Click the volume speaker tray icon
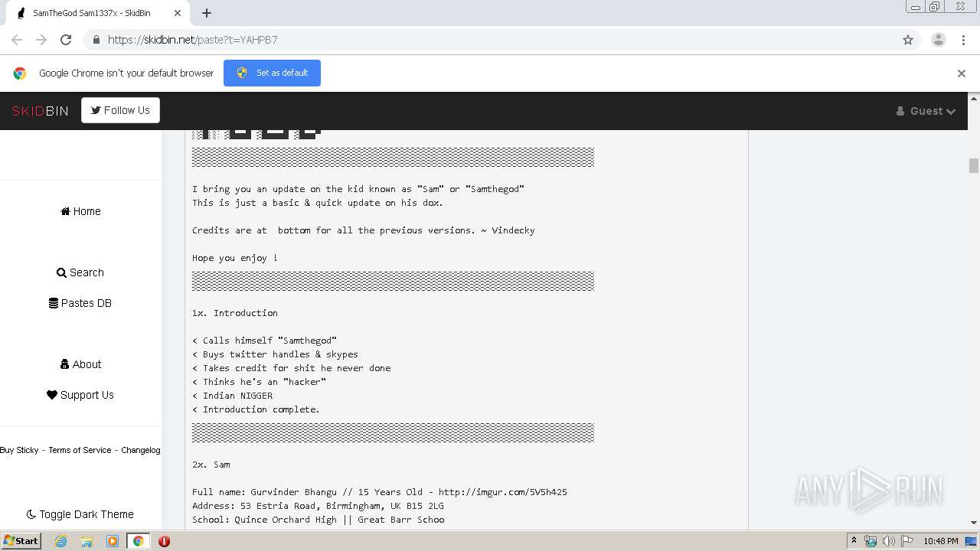Viewport: 980px width, 551px height. [x=889, y=541]
